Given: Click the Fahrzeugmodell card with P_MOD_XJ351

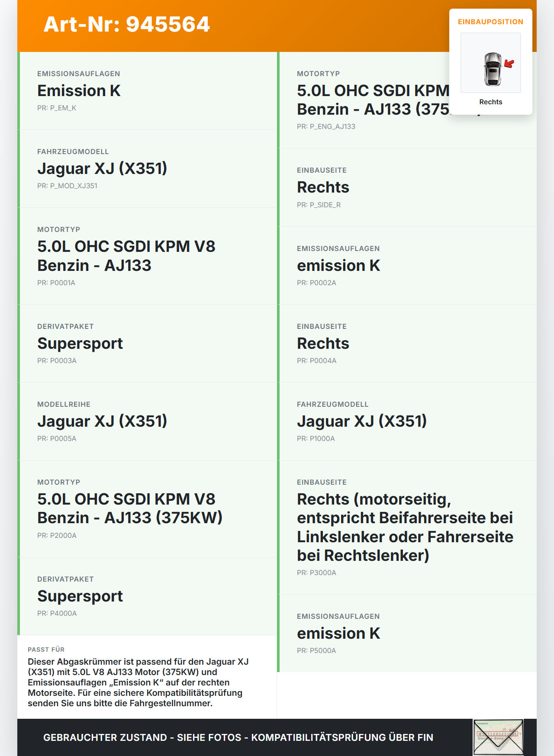Looking at the screenshot, I should [147, 169].
